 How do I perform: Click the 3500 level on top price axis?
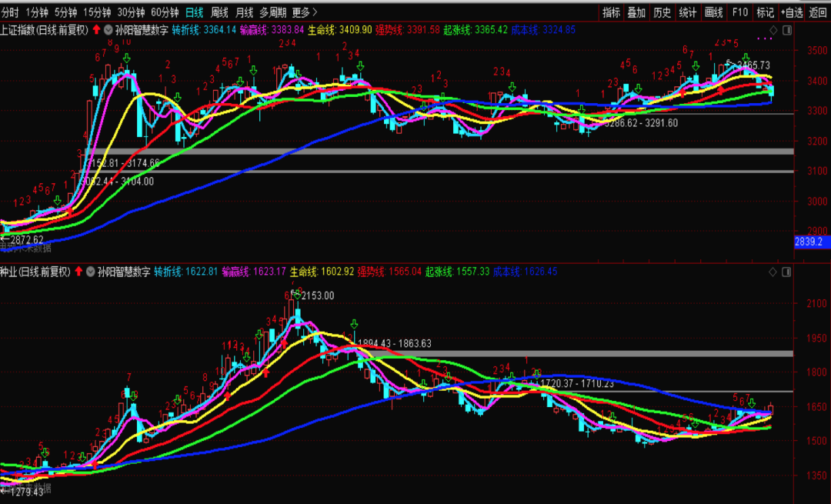[x=817, y=50]
